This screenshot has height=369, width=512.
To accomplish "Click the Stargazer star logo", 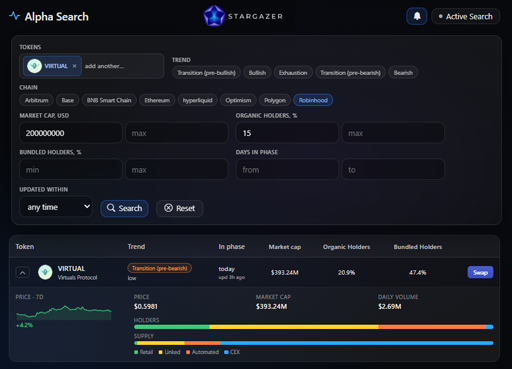I will [214, 16].
